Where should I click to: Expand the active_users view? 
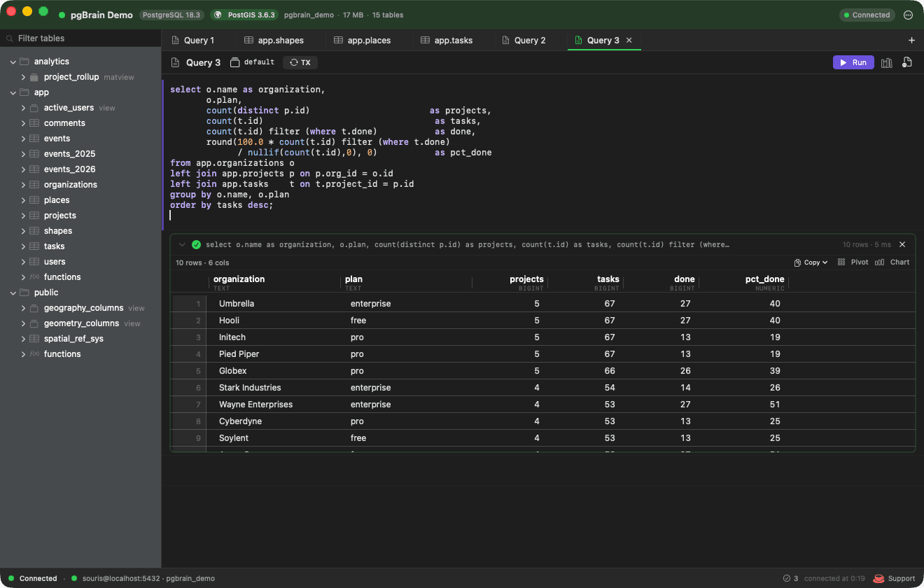tap(23, 108)
